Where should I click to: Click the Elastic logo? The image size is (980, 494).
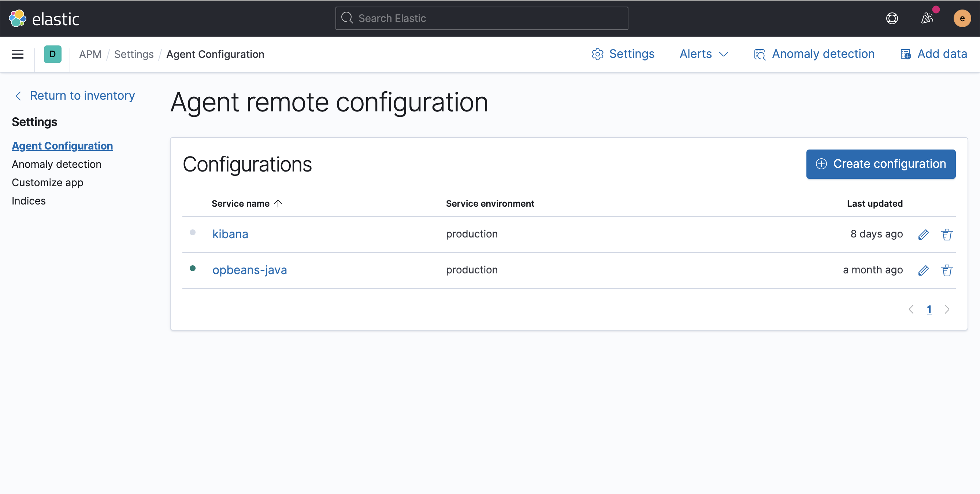tap(44, 18)
